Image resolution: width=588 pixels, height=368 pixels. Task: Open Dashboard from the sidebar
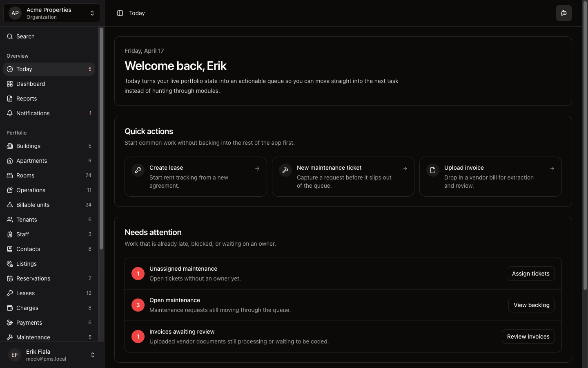[x=31, y=84]
